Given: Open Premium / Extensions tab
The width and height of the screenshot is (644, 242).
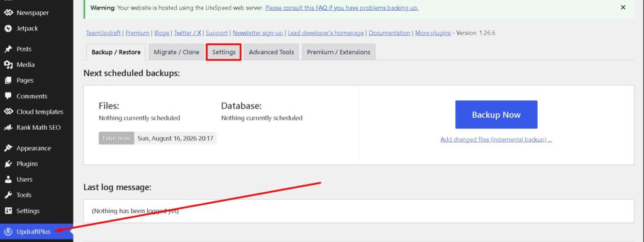Looking at the screenshot, I should (338, 52).
